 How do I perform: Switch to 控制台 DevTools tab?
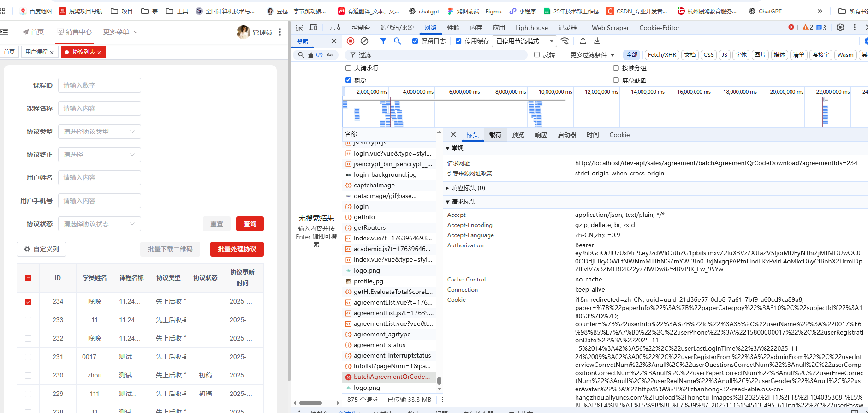point(361,28)
